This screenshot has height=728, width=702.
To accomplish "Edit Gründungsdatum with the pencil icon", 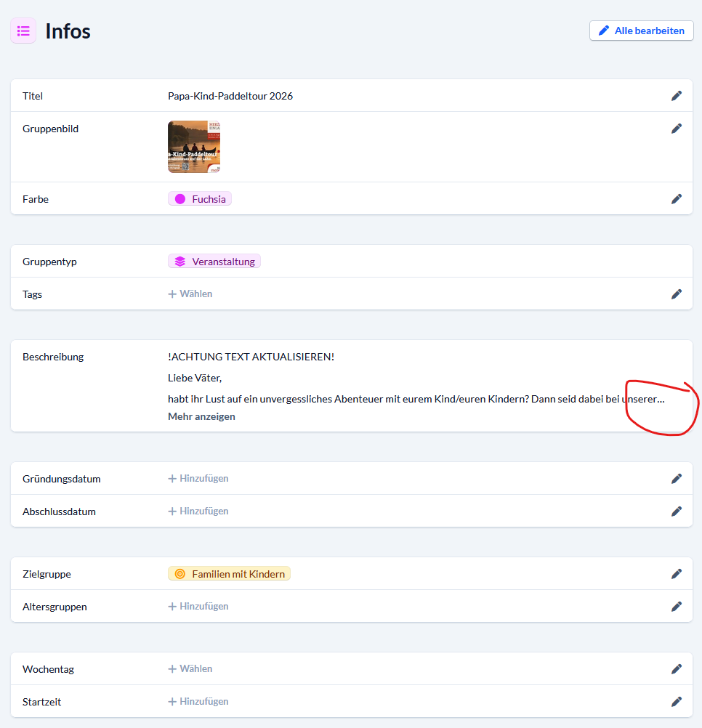I will tap(676, 479).
